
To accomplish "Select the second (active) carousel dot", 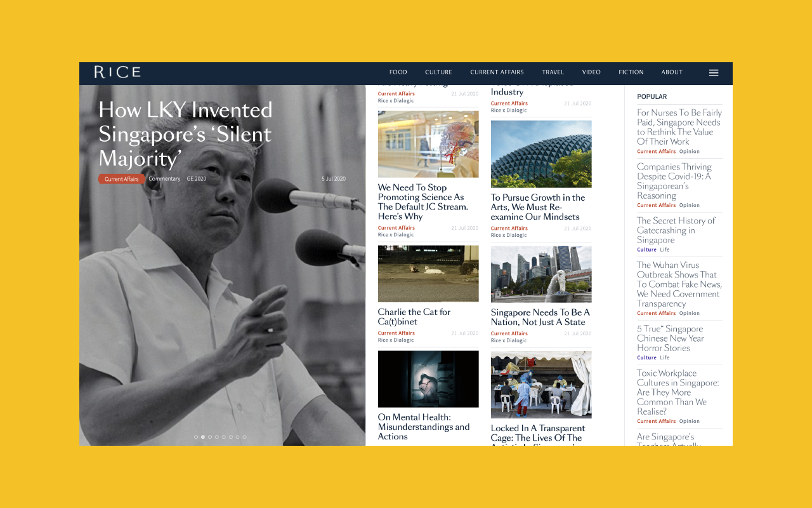I will click(203, 437).
